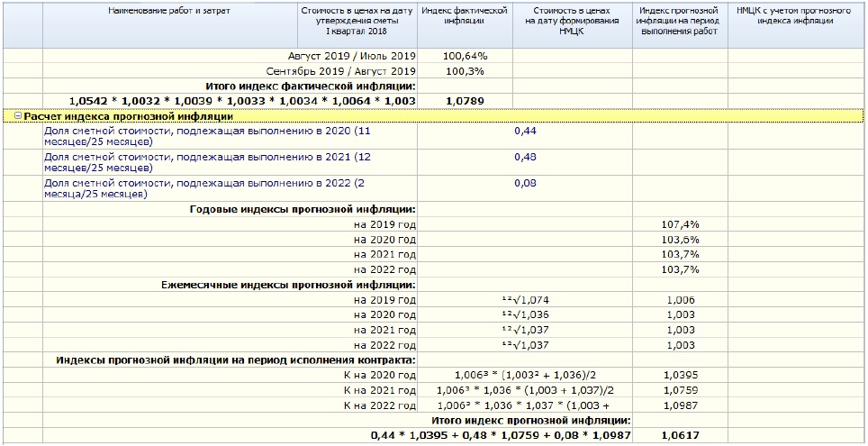Image resolution: width=868 pixels, height=446 pixels.
Task: Select the Итого индекс прогнозной инфляции label
Action: point(531,420)
